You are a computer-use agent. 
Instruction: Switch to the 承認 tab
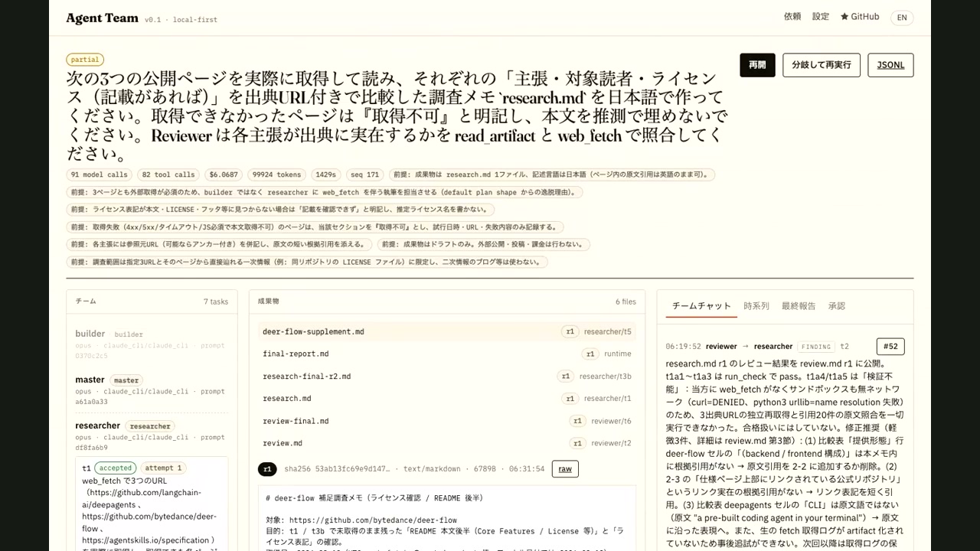coord(836,306)
